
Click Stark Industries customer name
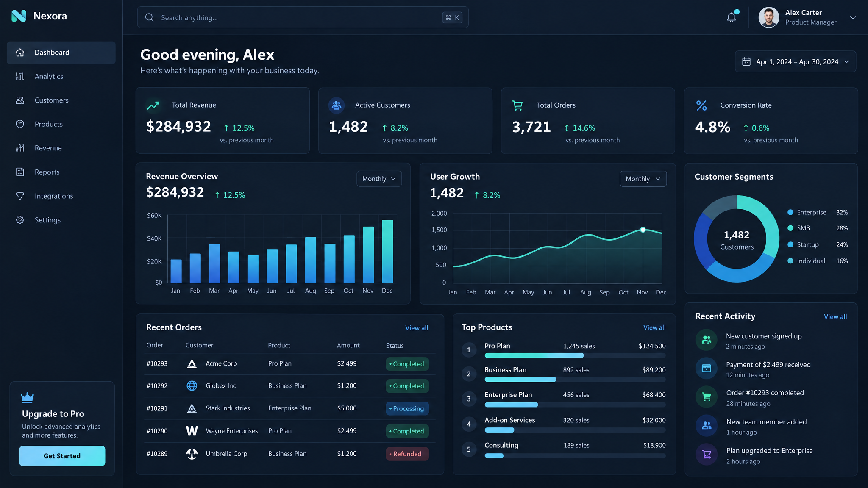228,408
